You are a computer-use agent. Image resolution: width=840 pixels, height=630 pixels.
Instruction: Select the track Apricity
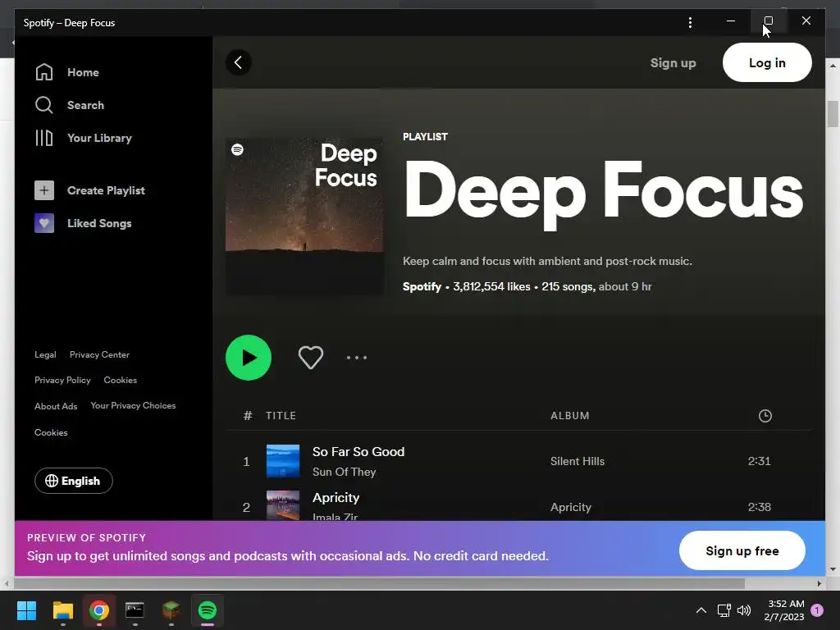pyautogui.click(x=336, y=498)
